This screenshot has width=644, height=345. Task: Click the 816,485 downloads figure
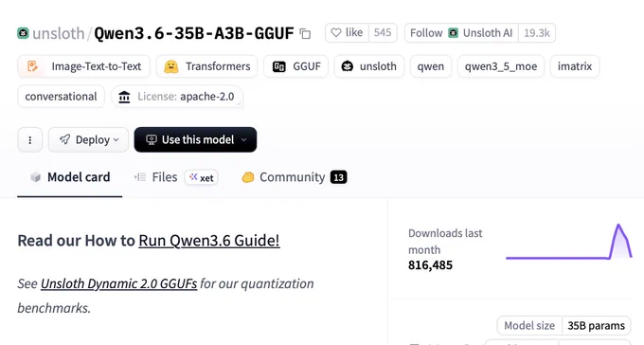click(430, 265)
